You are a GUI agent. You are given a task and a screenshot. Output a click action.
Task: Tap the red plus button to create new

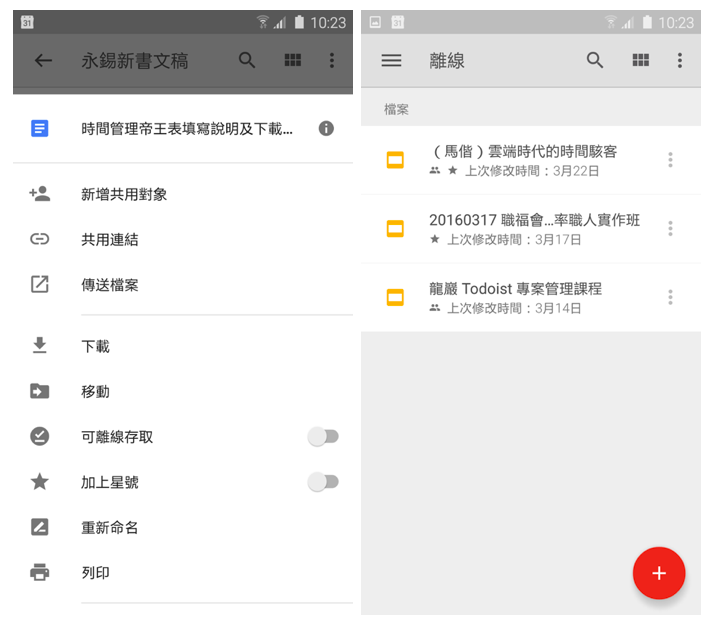point(659,573)
